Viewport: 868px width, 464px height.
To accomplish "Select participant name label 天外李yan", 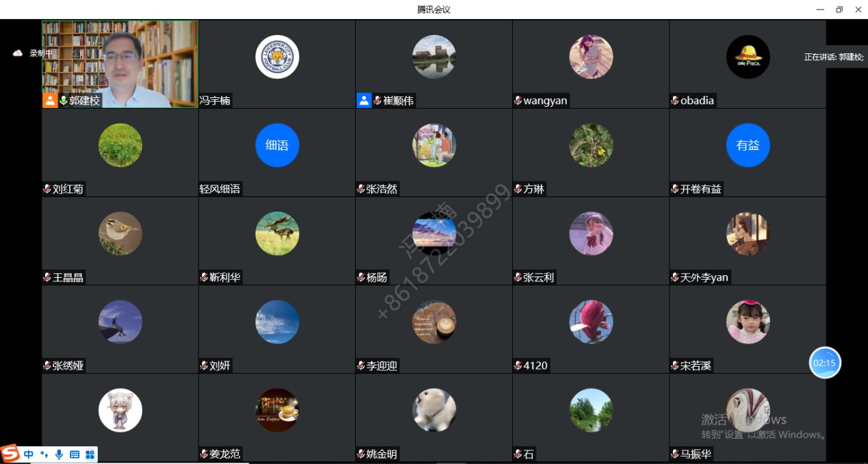I will click(x=704, y=277).
